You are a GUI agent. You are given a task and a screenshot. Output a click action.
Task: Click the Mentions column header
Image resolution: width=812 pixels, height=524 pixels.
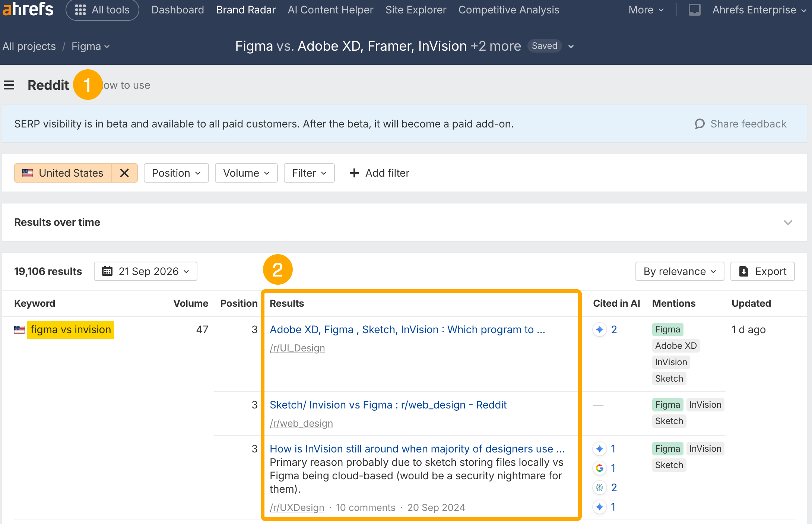pyautogui.click(x=674, y=303)
